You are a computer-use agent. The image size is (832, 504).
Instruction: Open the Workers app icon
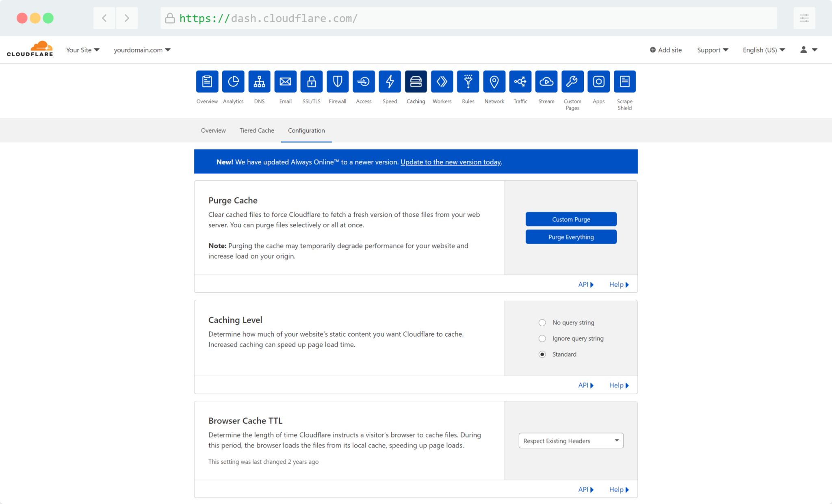pos(442,82)
